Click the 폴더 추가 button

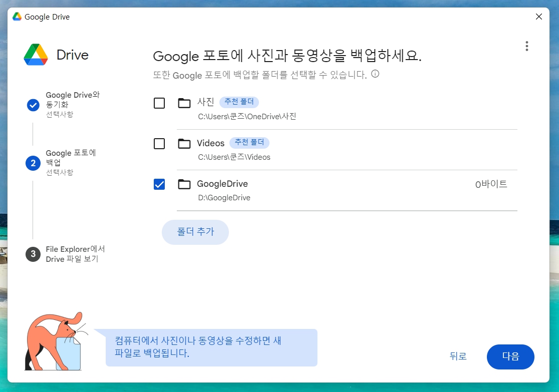tap(195, 232)
